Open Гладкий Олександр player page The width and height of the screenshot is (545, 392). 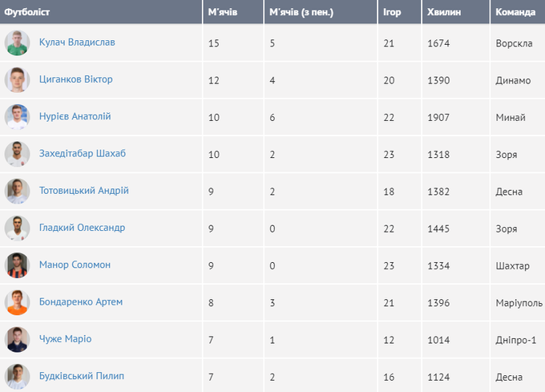[x=82, y=228]
